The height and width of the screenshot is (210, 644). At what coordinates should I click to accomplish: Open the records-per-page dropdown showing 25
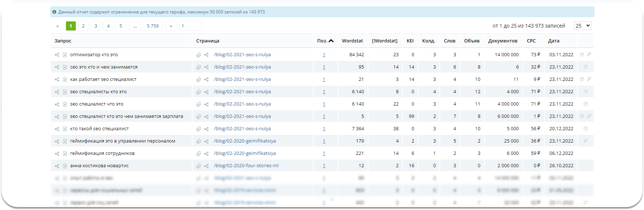pyautogui.click(x=582, y=26)
